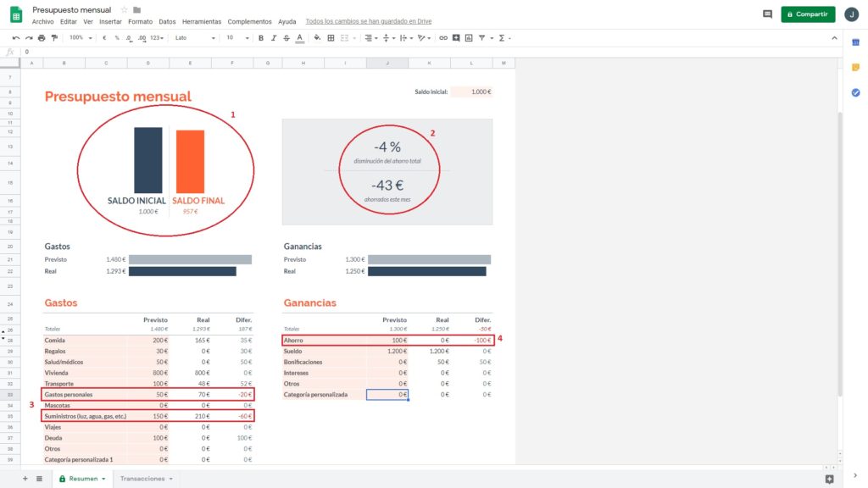Click the green Compartir button
The width and height of the screenshot is (868, 488).
coord(807,14)
